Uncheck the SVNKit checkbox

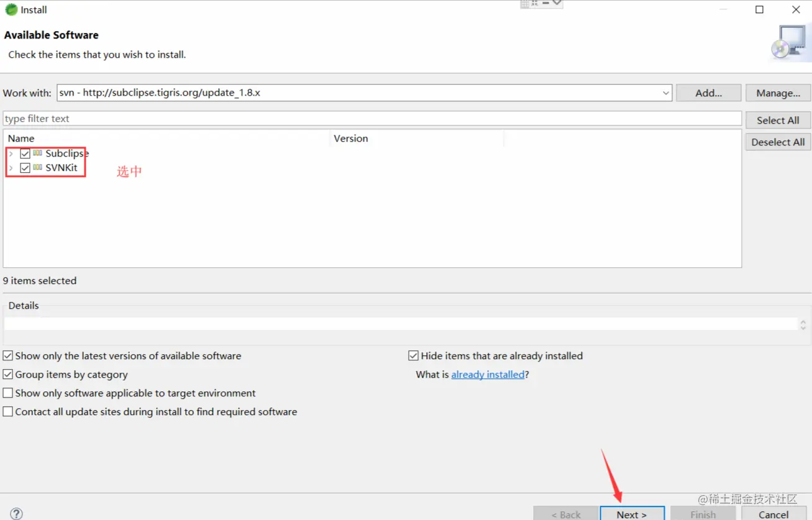click(25, 168)
